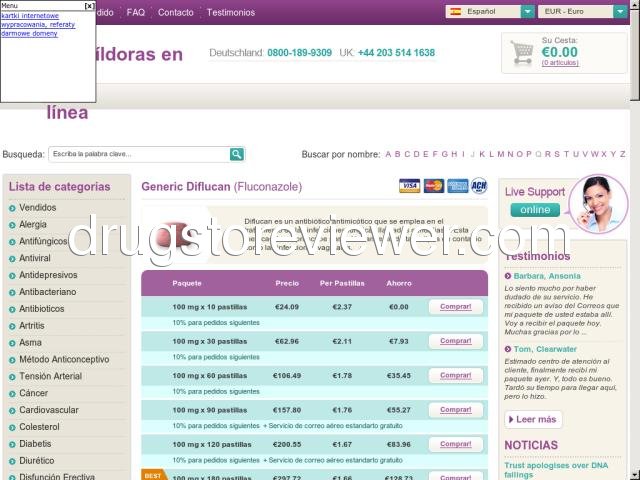
Task: Close the Menu popup with [x]
Action: (89, 6)
